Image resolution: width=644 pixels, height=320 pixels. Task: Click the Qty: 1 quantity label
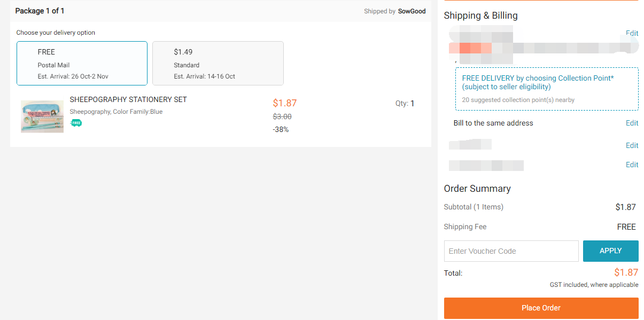[x=405, y=104]
